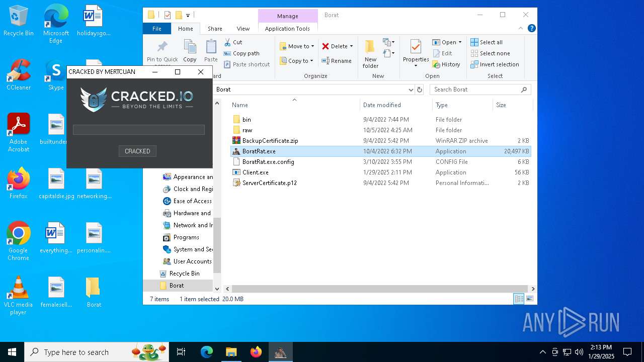Image resolution: width=644 pixels, height=362 pixels.
Task: Select BoratRat.exe.config file
Action: pos(380,161)
